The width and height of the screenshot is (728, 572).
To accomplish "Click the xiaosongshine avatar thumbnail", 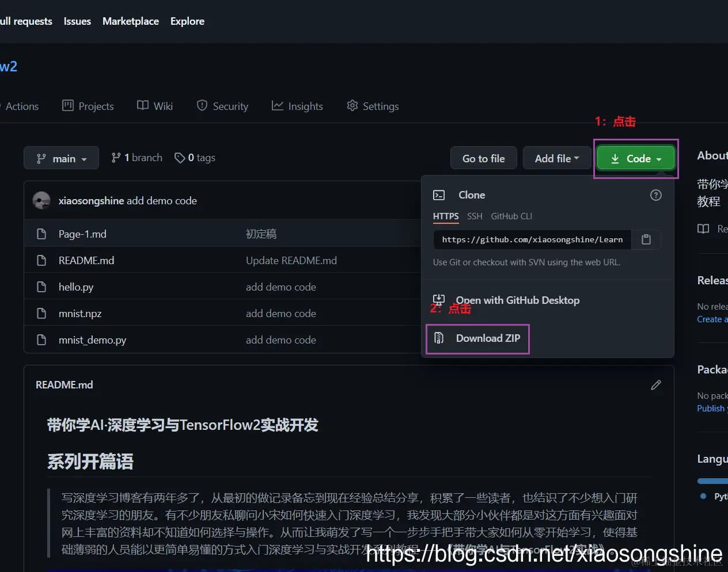I will tap(41, 201).
